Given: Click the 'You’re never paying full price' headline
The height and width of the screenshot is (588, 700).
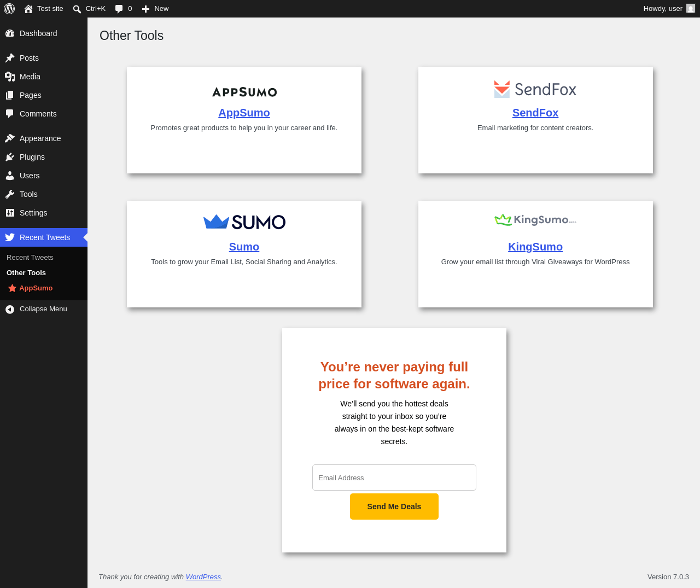Looking at the screenshot, I should (394, 375).
